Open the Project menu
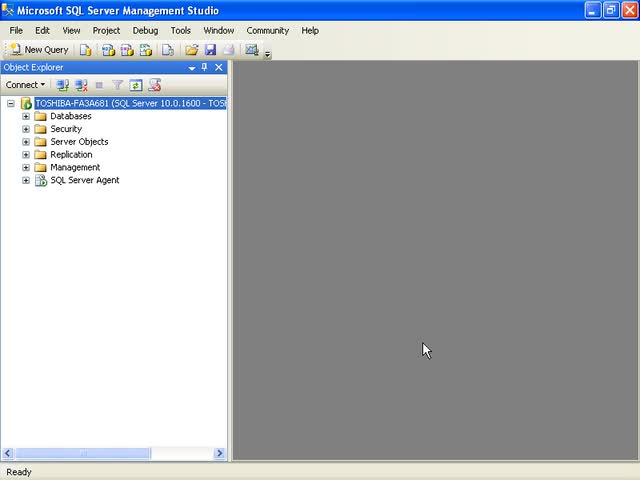 106,31
